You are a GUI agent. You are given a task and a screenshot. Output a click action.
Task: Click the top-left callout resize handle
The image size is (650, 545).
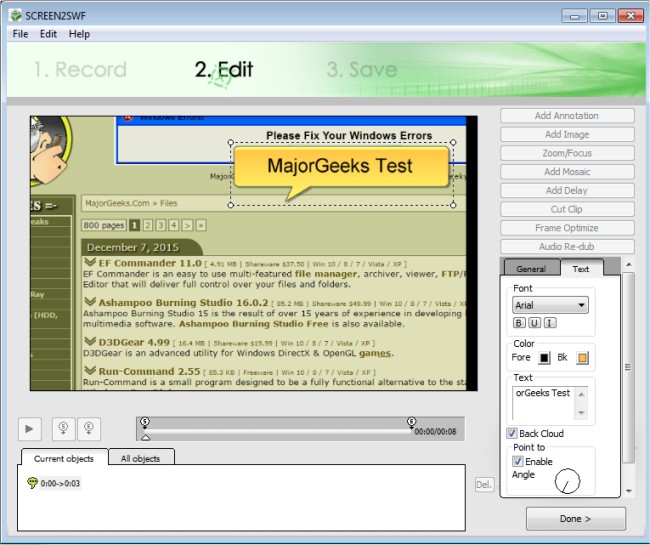[231, 143]
